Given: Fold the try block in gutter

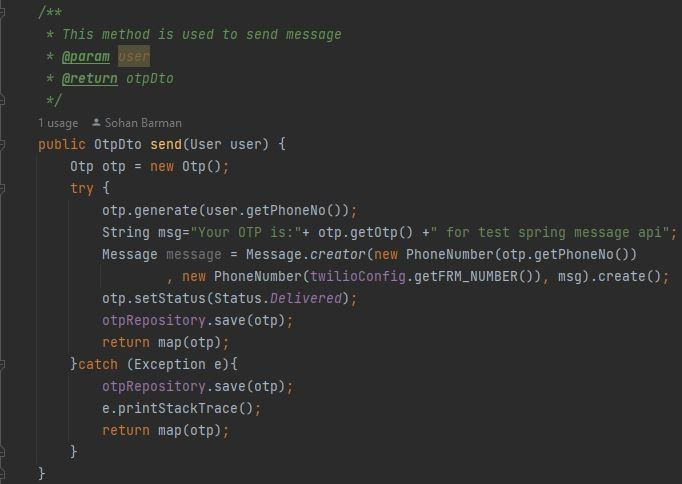Looking at the screenshot, I should click(4, 188).
